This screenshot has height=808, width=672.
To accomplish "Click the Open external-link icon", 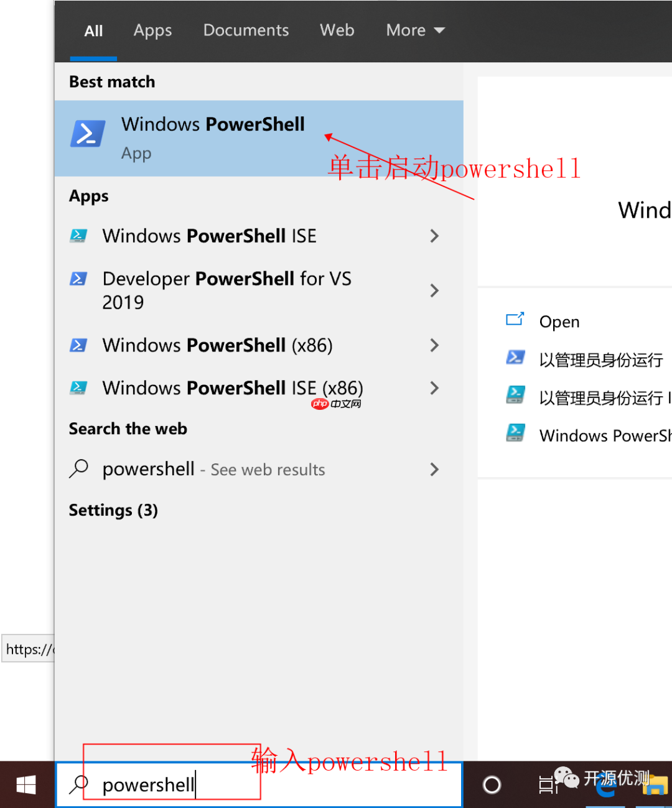I will [515, 319].
